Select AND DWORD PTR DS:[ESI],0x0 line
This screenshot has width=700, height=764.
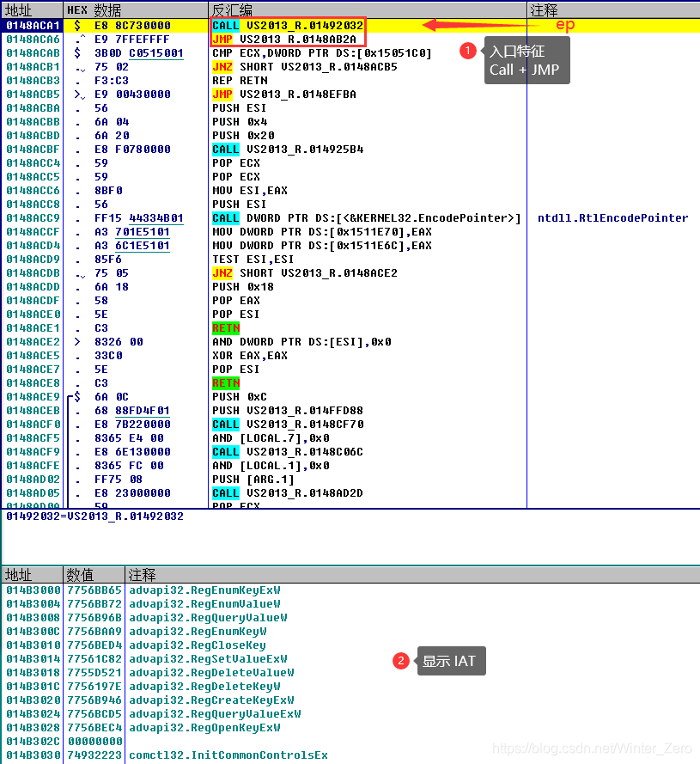click(x=301, y=341)
